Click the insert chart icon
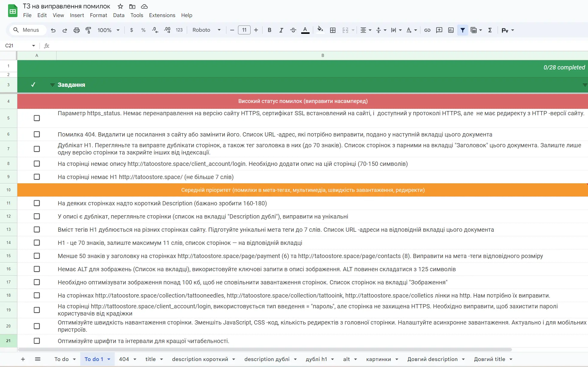This screenshot has height=367, width=588. (451, 30)
